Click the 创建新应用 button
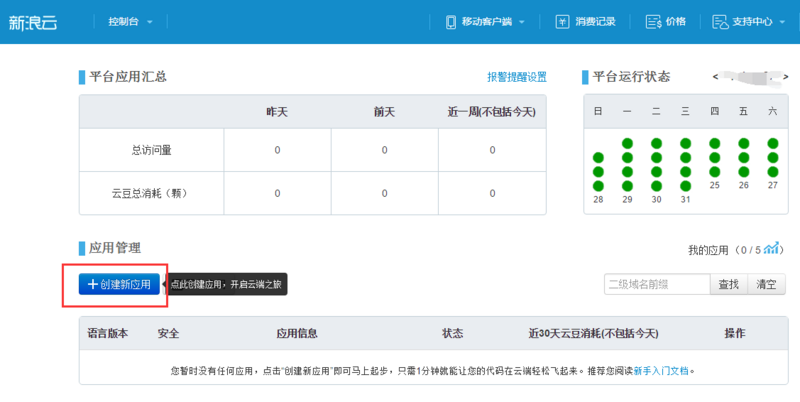 119,284
